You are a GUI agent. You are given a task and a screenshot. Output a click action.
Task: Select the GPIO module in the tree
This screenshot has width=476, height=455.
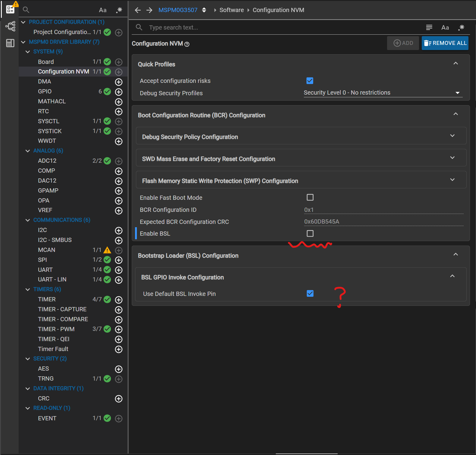[x=45, y=91]
